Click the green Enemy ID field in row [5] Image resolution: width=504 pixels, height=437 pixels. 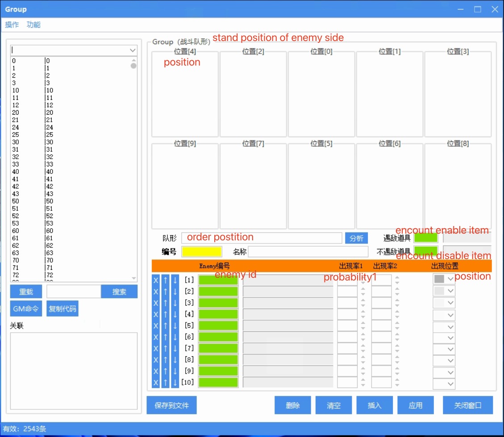click(x=218, y=326)
